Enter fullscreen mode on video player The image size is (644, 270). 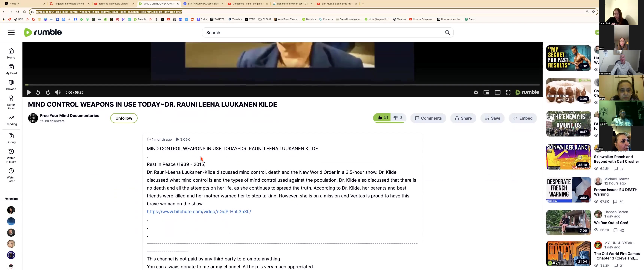coord(508,92)
